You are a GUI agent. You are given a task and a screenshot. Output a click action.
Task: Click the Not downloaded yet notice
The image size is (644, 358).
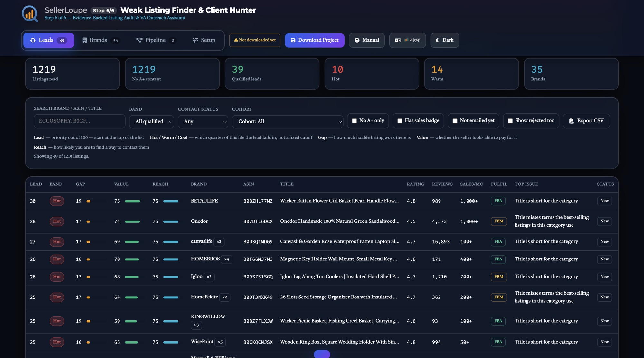coord(255,40)
